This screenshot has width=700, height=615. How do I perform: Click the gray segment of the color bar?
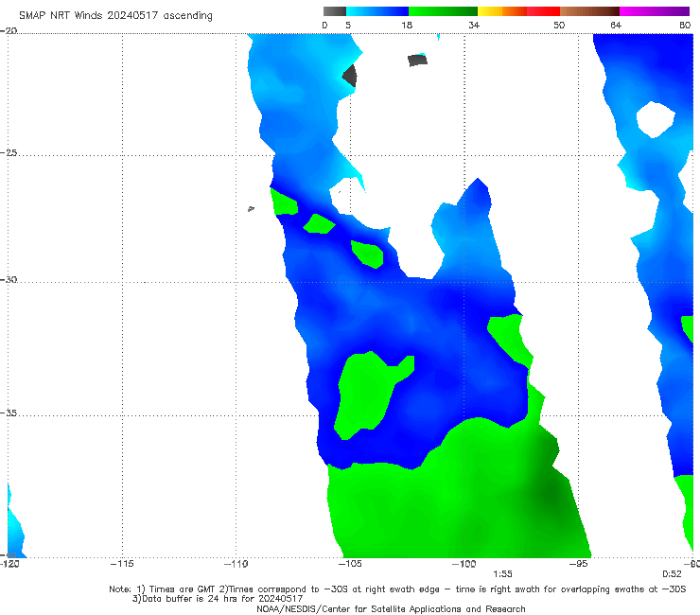click(x=334, y=11)
